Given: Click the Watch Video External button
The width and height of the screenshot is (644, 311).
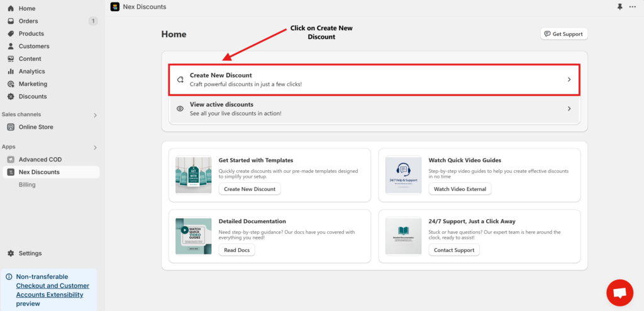Looking at the screenshot, I should coord(460,189).
